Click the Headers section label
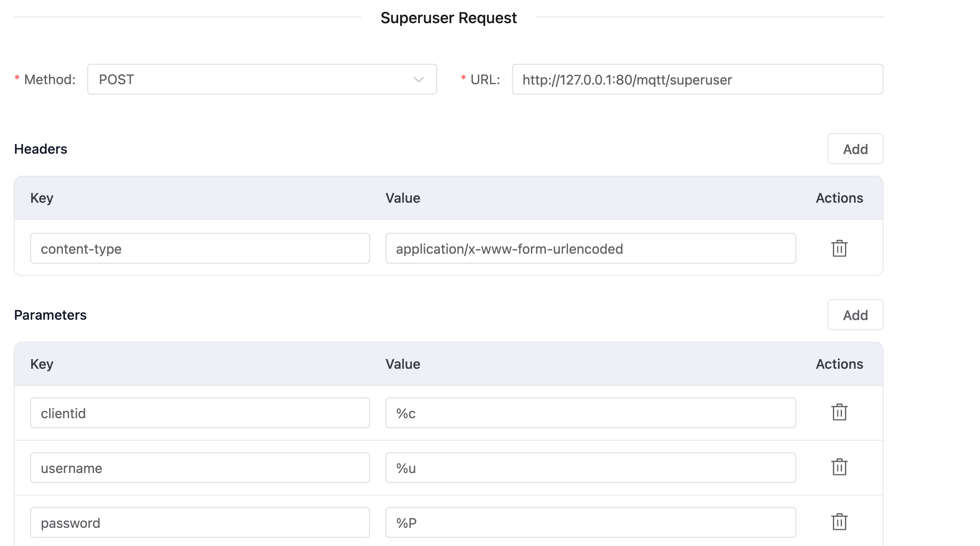The width and height of the screenshot is (980, 546). click(x=41, y=149)
